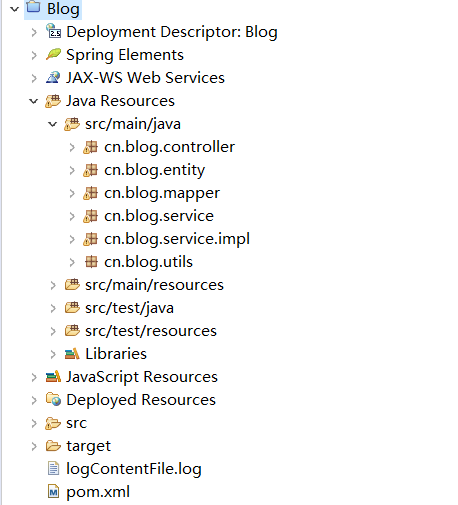Expand the JavaScript Resources node

click(x=34, y=377)
